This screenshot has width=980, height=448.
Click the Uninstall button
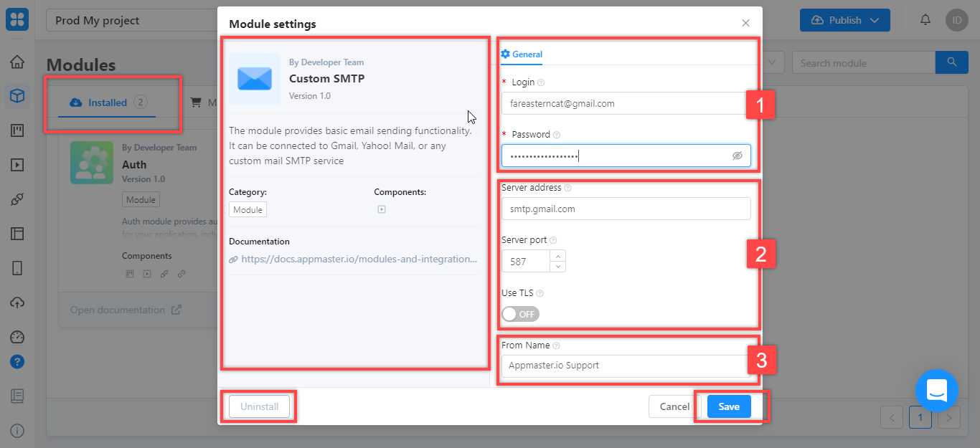click(x=259, y=406)
